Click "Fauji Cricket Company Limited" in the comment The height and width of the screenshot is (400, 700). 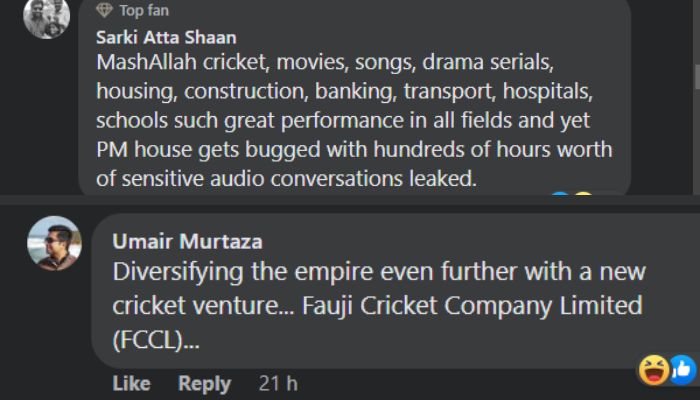[x=472, y=306]
